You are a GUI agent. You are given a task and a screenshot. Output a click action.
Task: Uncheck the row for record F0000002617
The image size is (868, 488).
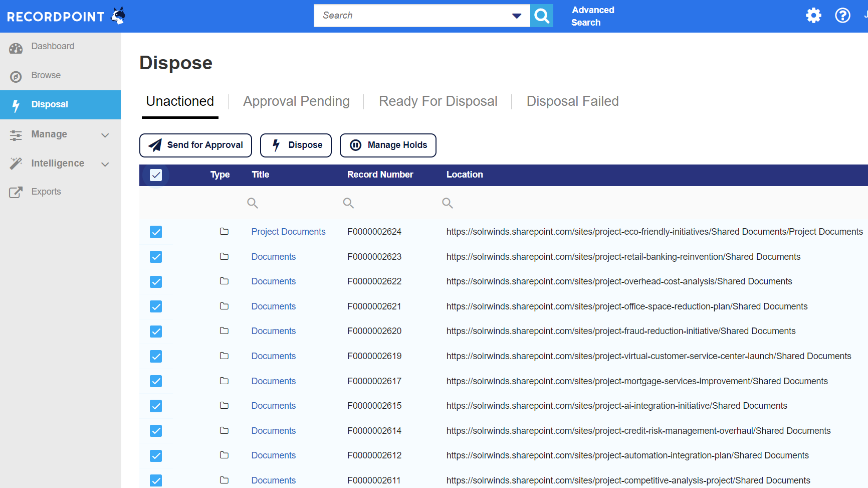tap(156, 381)
